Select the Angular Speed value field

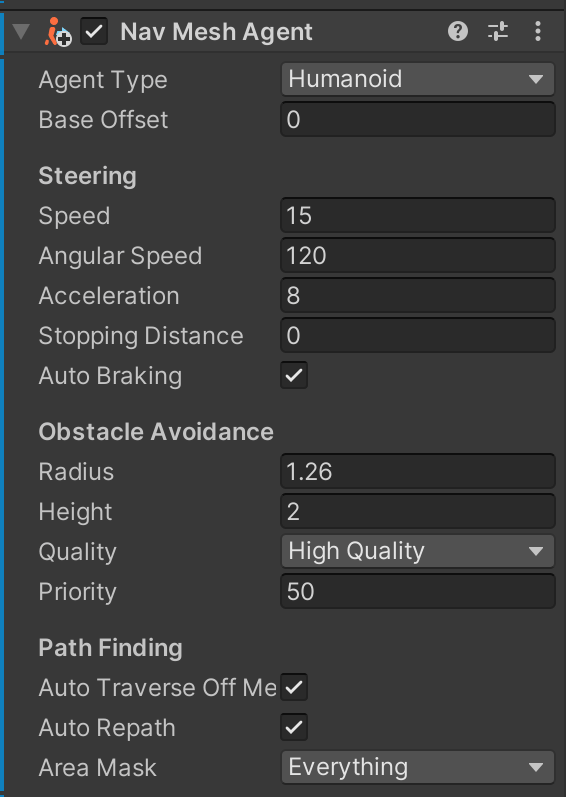pos(418,256)
